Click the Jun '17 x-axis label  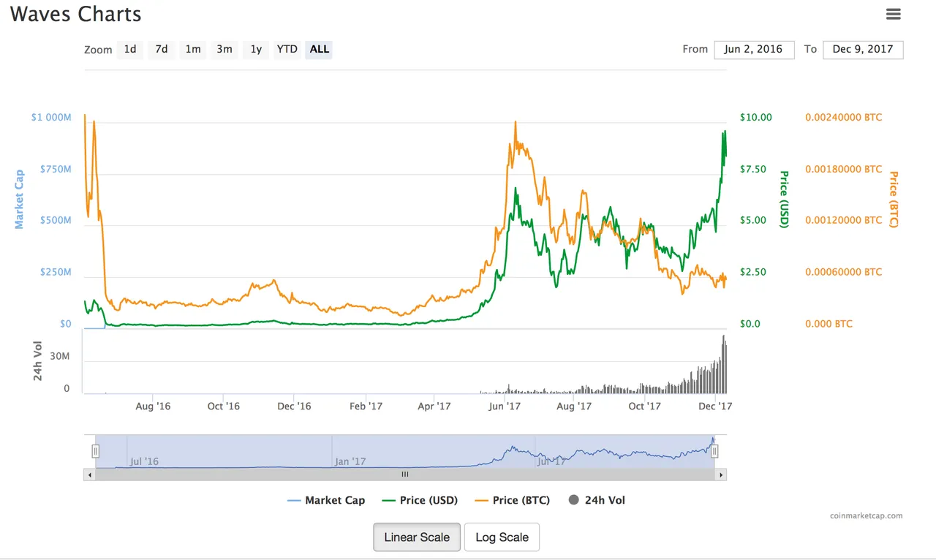click(x=505, y=406)
